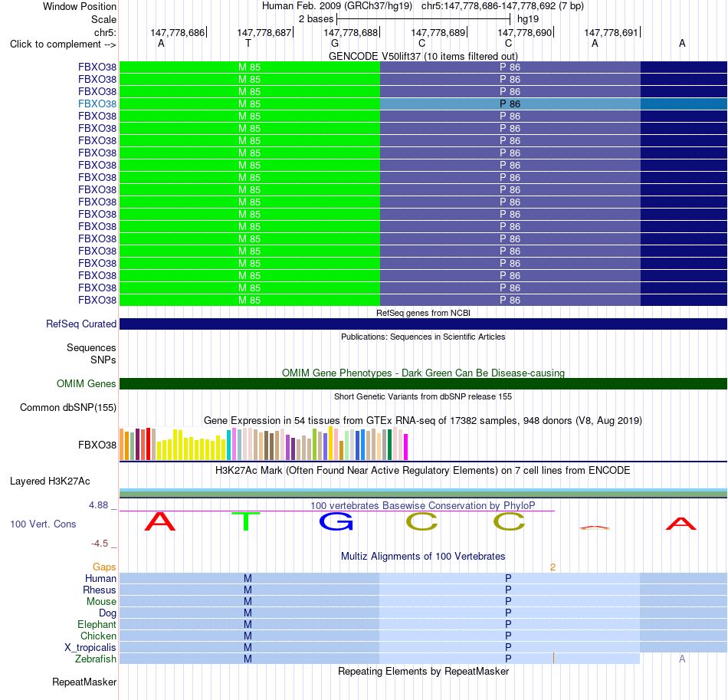Select the Window Position label
This screenshot has height=700, width=728.
pos(80,6)
